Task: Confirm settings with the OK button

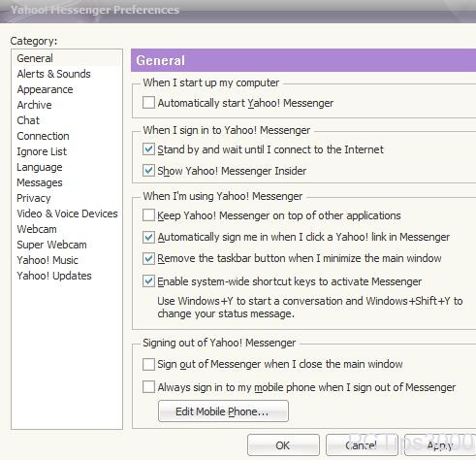Action: 283,445
